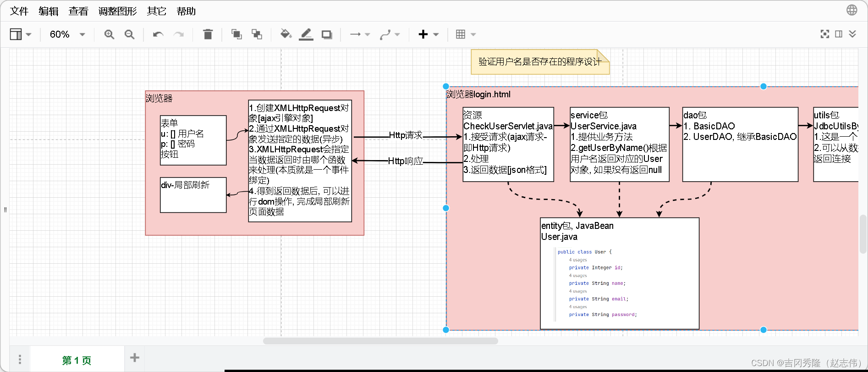868x372 pixels.
Task: Send selection to back icon
Action: 257,34
